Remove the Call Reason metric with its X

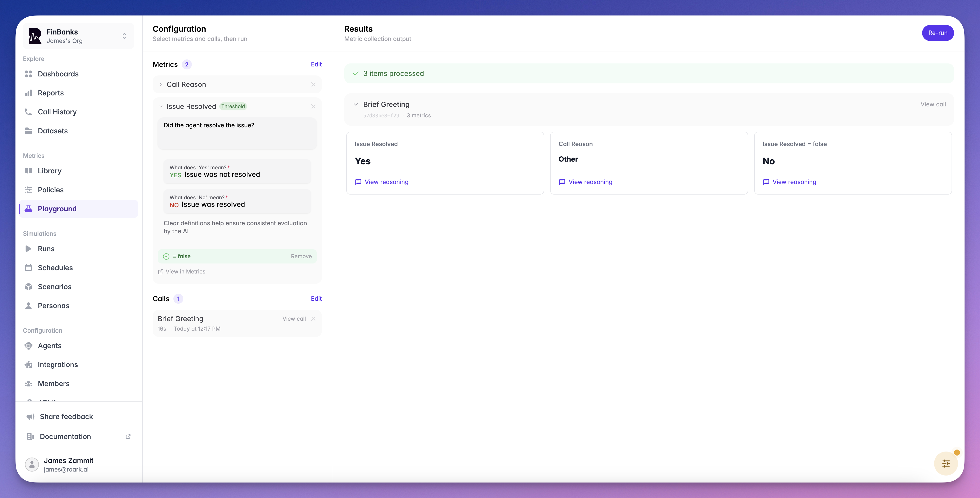coord(313,84)
